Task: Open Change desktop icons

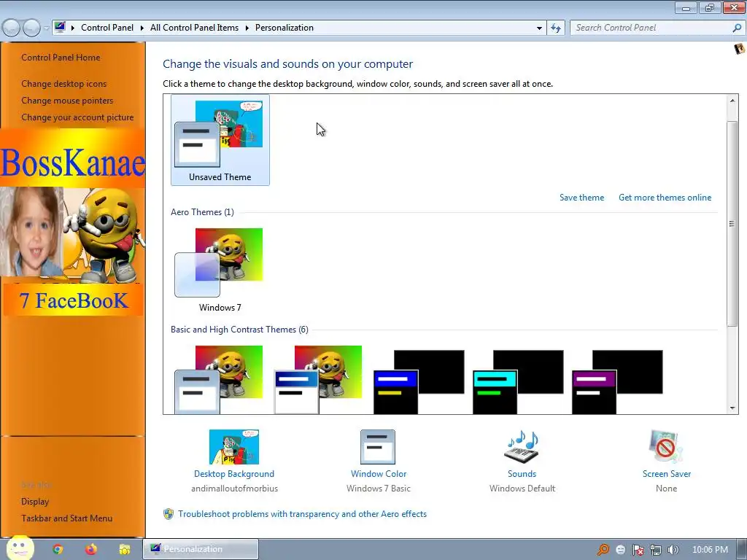Action: [x=64, y=84]
